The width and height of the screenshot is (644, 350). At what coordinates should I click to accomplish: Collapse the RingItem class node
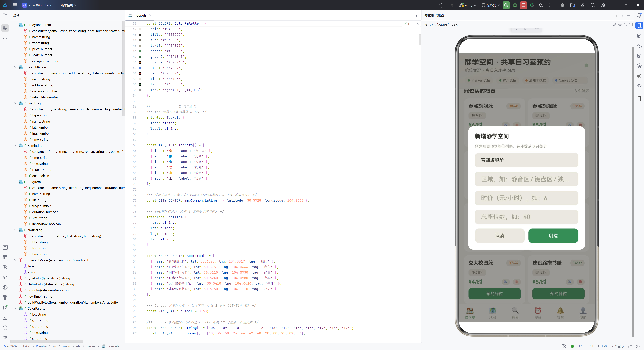coord(15,182)
